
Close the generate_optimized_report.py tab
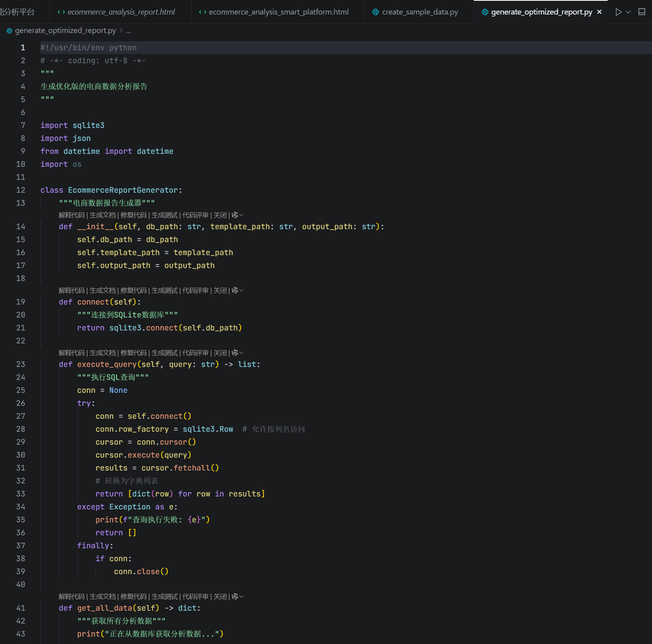(x=599, y=12)
